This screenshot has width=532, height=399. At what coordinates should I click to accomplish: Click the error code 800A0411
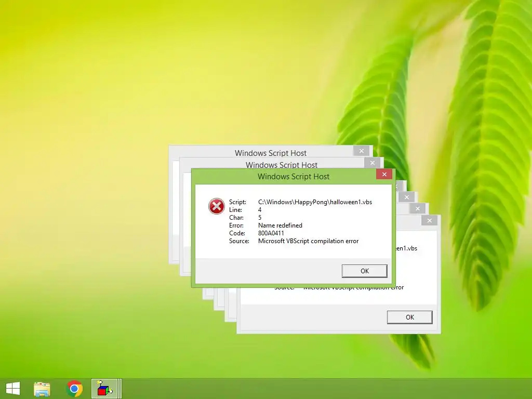(271, 233)
